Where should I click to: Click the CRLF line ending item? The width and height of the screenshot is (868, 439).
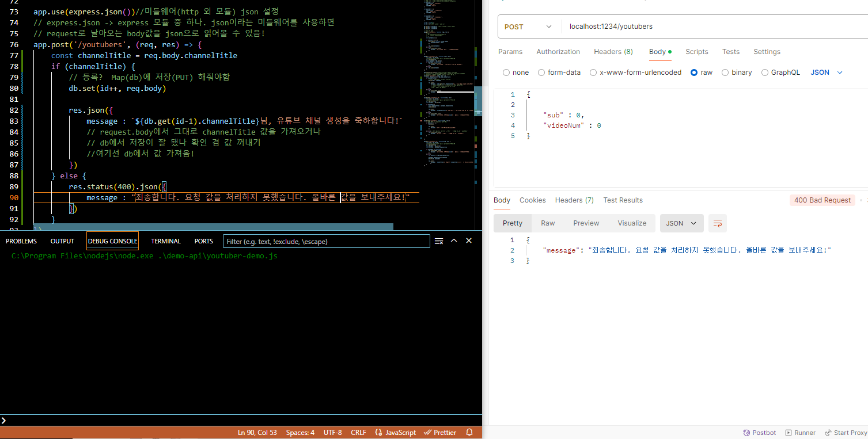pos(358,433)
